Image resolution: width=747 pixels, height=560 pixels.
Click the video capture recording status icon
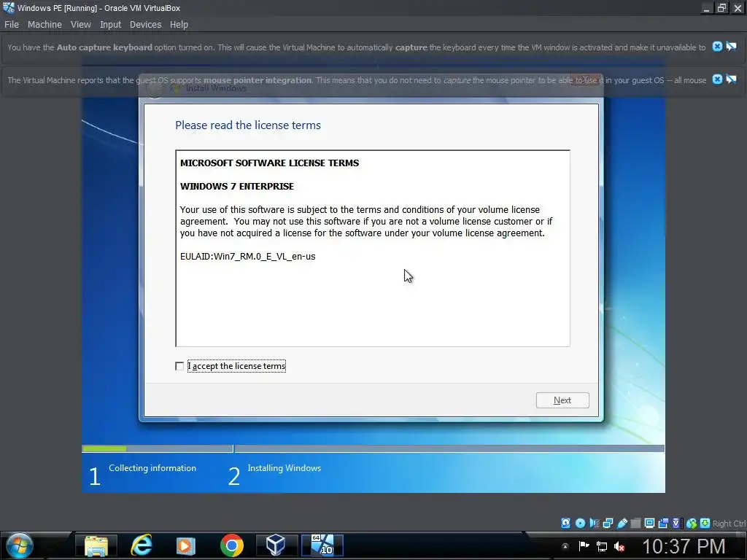(663, 524)
